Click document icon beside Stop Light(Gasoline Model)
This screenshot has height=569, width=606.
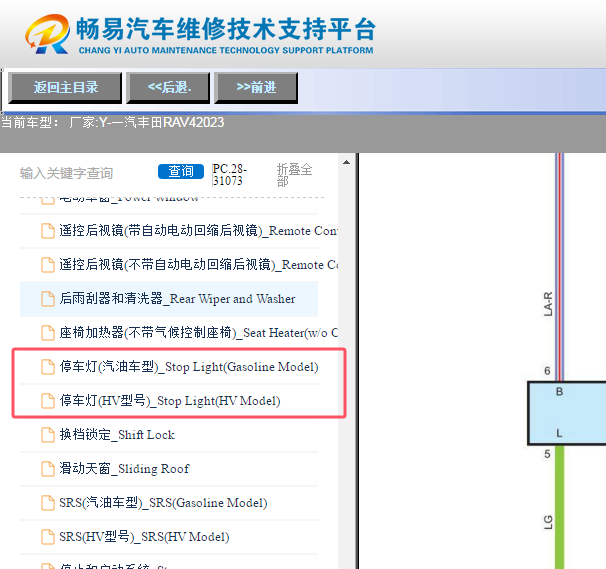(x=48, y=367)
